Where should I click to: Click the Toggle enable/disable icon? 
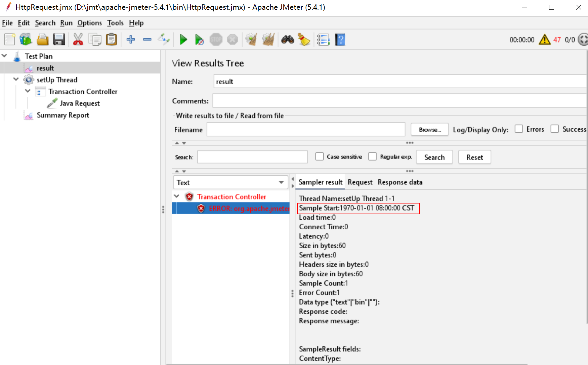coord(164,40)
